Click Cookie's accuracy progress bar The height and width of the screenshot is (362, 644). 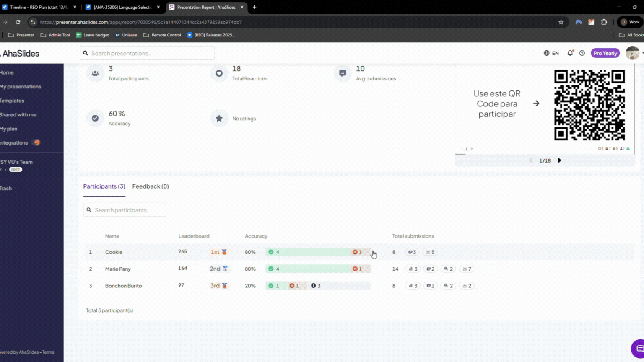tap(318, 252)
